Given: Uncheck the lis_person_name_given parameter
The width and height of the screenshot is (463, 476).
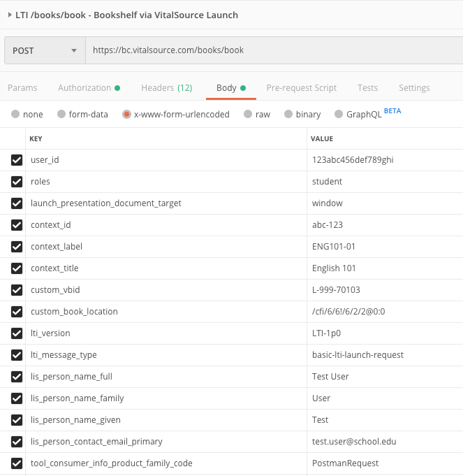Looking at the screenshot, I should pyautogui.click(x=17, y=420).
